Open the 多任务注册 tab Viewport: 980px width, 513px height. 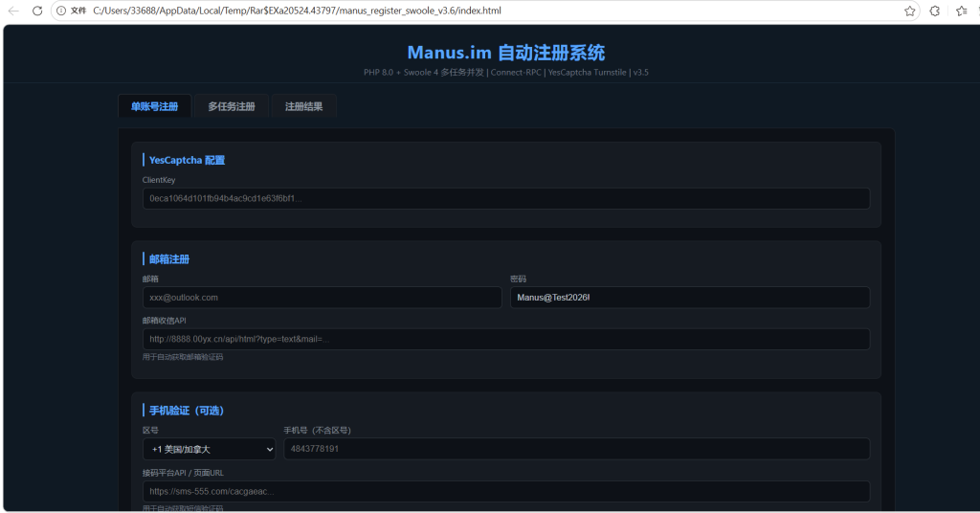click(231, 106)
